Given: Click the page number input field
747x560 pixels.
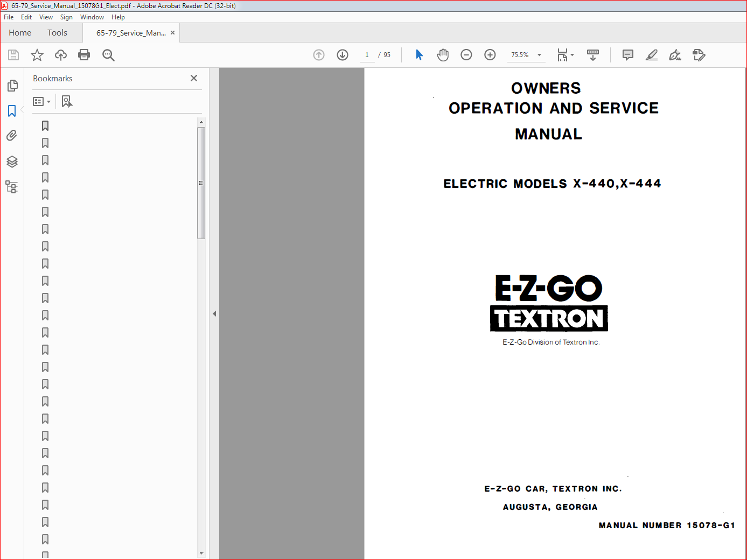Looking at the screenshot, I should coord(367,55).
